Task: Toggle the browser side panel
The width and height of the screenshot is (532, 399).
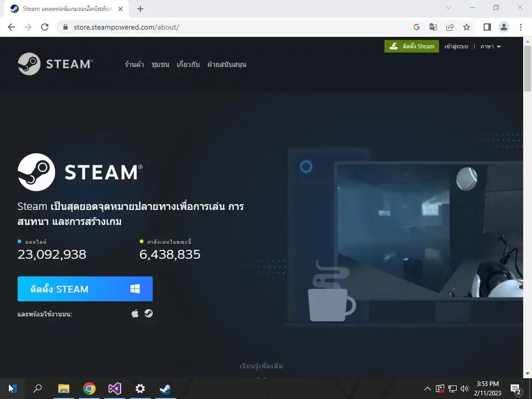Action: (487, 27)
